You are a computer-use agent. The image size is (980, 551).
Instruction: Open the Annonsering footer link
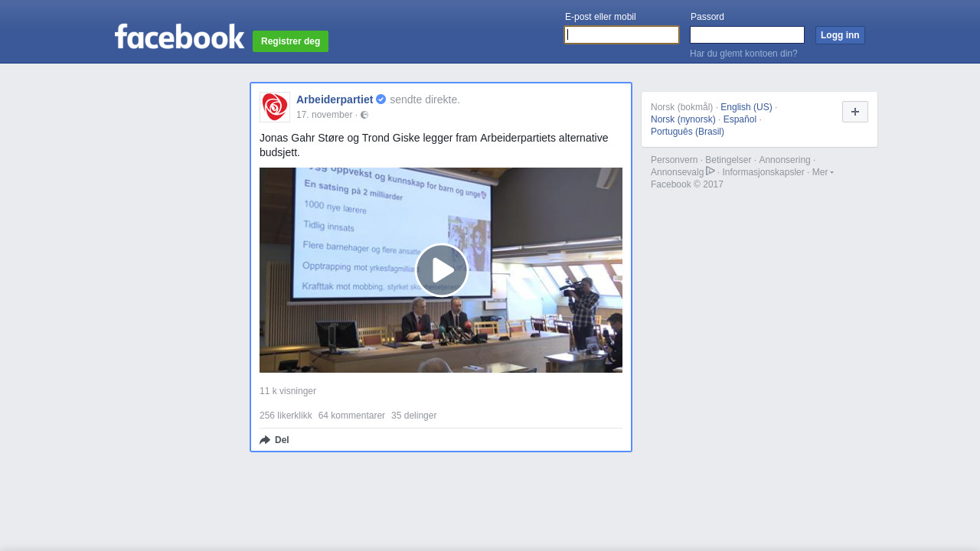click(x=784, y=160)
